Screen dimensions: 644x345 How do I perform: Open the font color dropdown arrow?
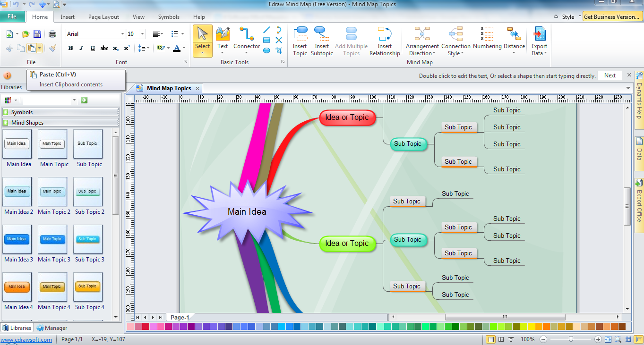point(184,48)
